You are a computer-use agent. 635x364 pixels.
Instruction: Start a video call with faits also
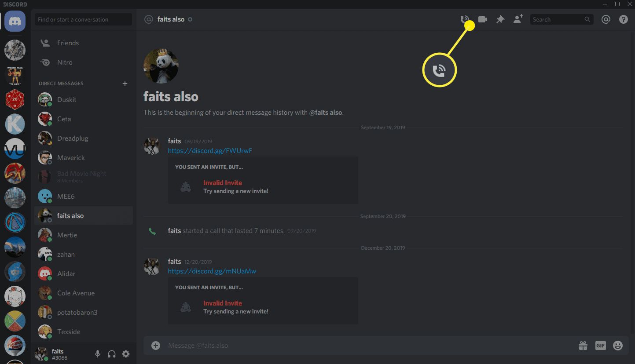(x=482, y=19)
